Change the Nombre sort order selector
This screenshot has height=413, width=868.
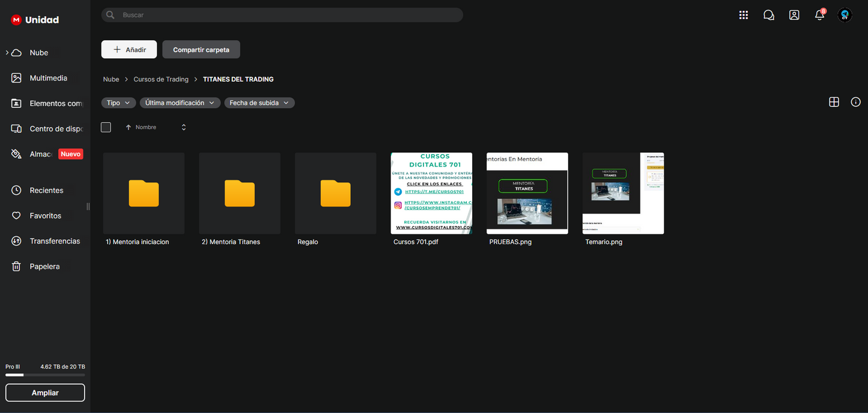click(183, 127)
